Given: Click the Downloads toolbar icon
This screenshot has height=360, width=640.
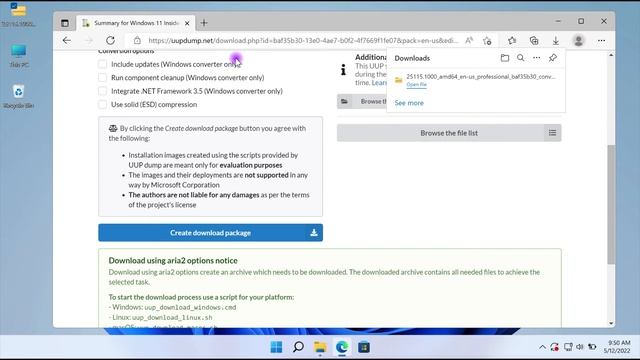Looking at the screenshot, I should [556, 40].
